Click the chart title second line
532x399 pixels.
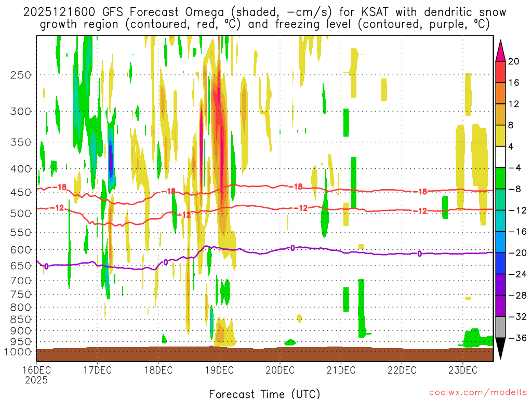click(x=265, y=24)
